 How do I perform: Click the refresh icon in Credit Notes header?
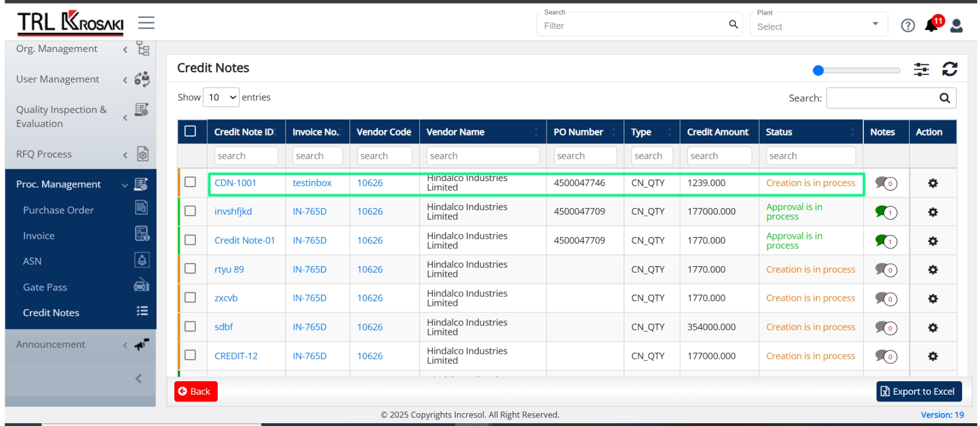coord(950,69)
